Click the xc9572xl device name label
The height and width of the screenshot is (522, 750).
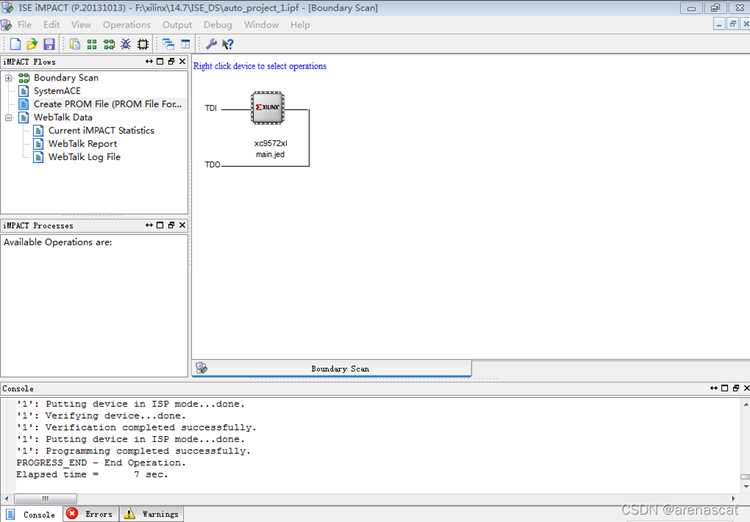(x=271, y=143)
